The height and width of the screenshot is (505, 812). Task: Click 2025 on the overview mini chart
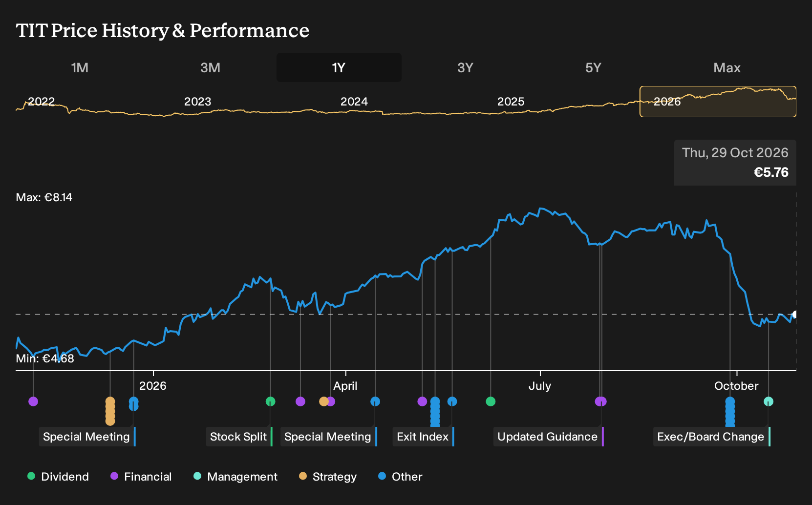click(x=511, y=102)
